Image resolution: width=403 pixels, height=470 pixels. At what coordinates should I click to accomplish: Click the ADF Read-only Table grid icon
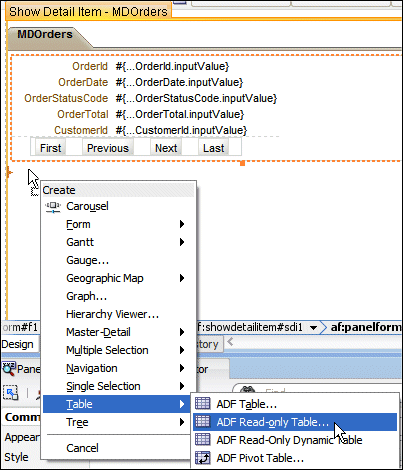point(202,422)
